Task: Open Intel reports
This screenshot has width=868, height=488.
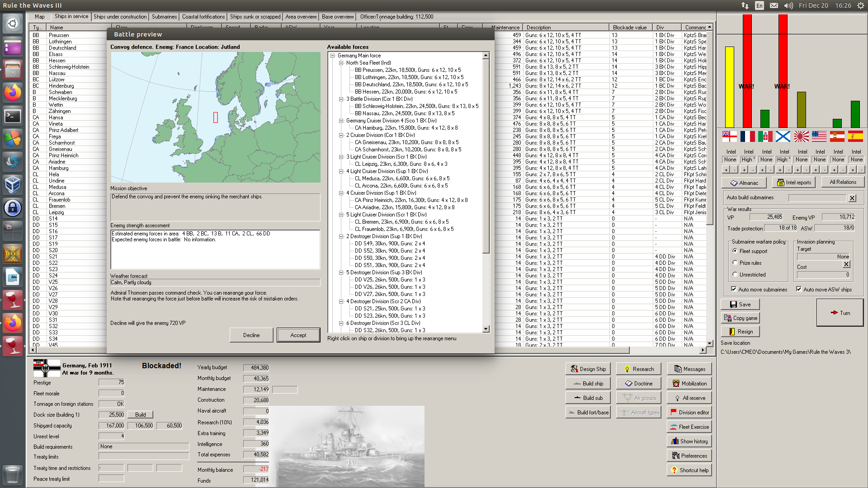Action: (x=794, y=183)
